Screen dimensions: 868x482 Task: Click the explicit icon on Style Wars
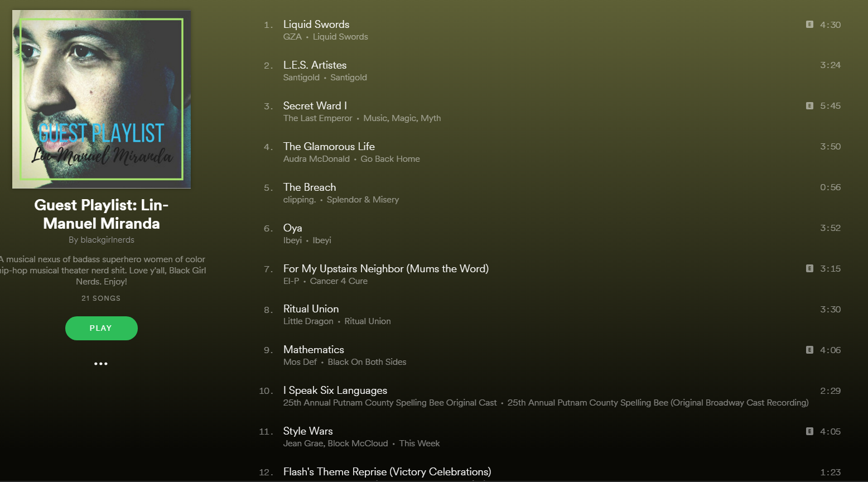[809, 431]
